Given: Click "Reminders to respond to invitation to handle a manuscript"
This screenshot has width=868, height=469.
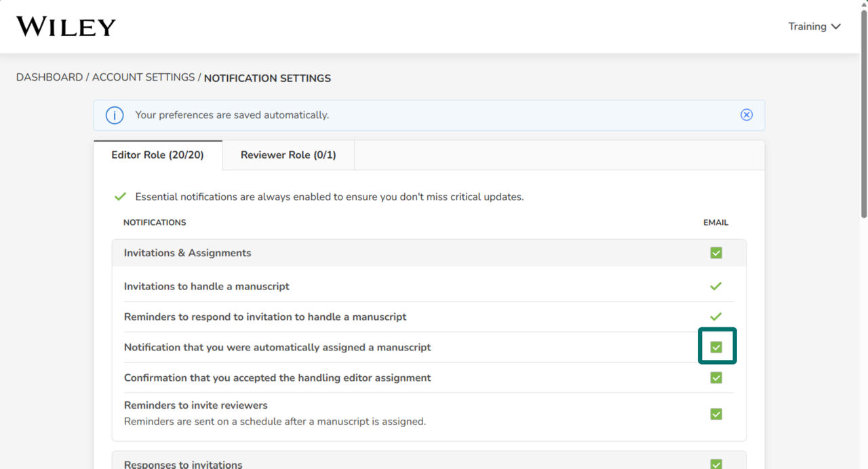Looking at the screenshot, I should pyautogui.click(x=265, y=317).
